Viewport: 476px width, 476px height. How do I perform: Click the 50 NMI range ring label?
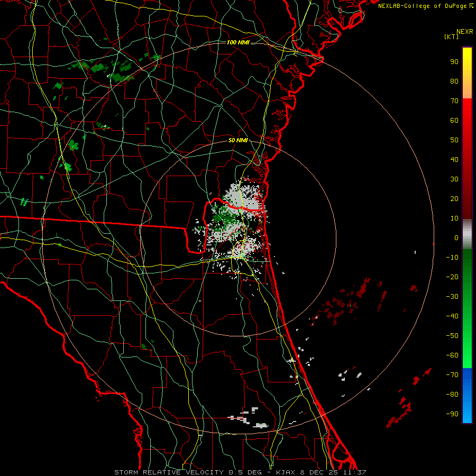pyautogui.click(x=238, y=140)
